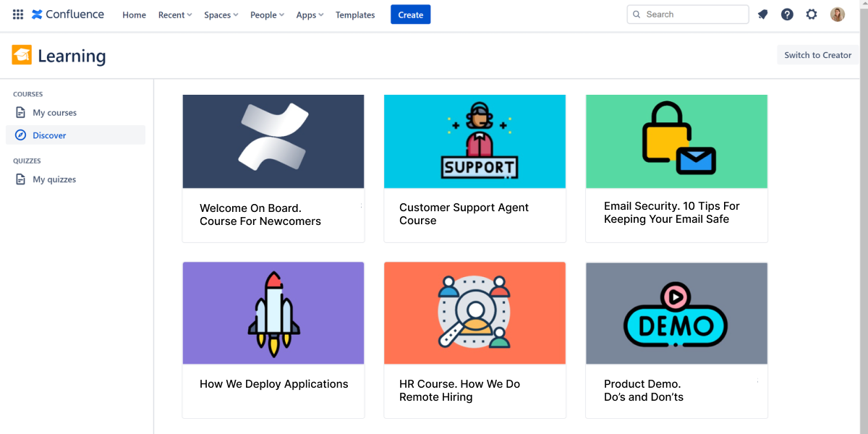This screenshot has height=434, width=868.
Task: Go to Home in top navigation
Action: coord(135,15)
